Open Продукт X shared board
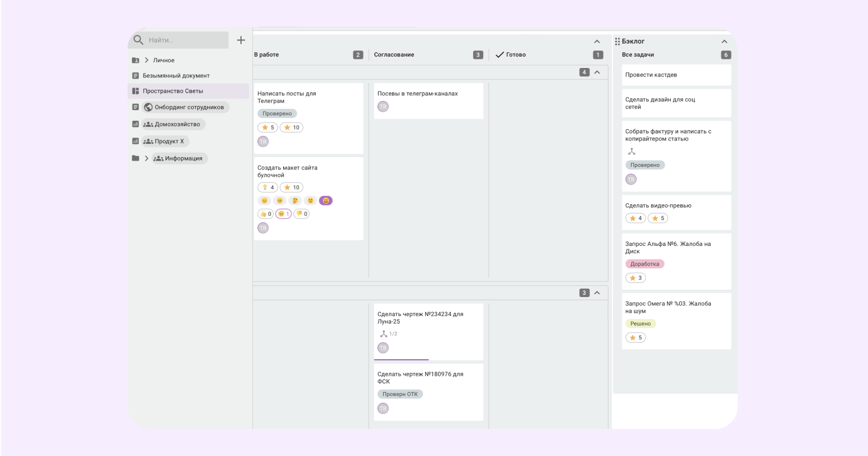Viewport: 868px width, 456px height. click(x=166, y=141)
